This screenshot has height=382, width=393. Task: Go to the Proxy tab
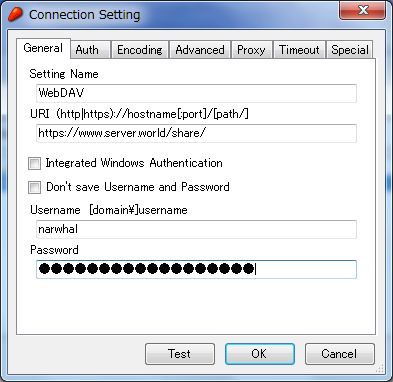tap(251, 50)
